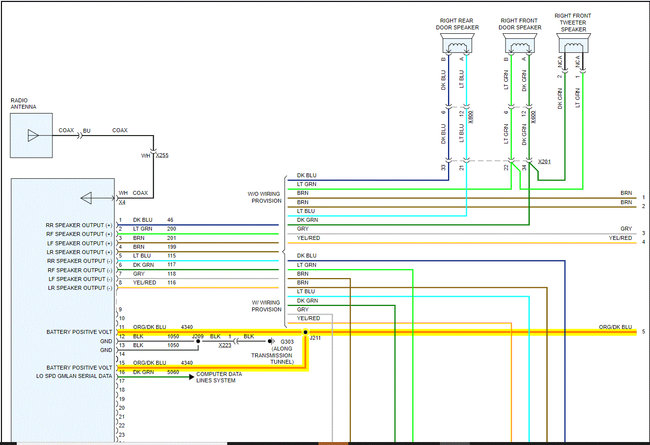Image resolution: width=650 pixels, height=445 pixels.
Task: Click the G303 ground symbol
Action: 270,341
